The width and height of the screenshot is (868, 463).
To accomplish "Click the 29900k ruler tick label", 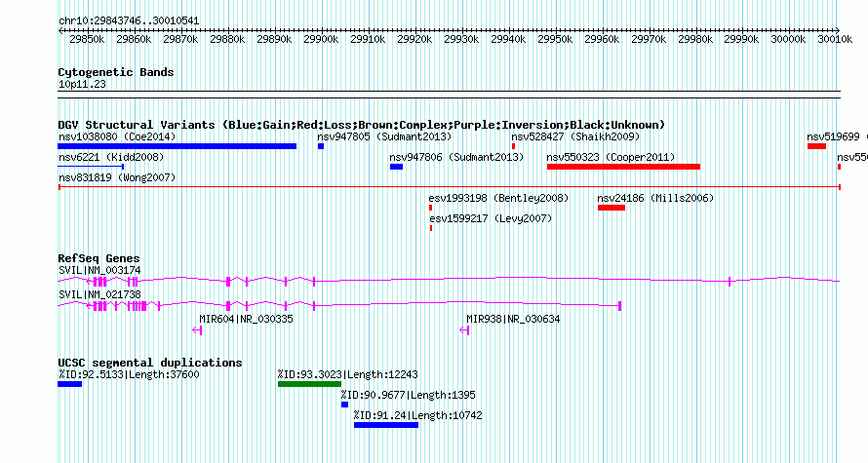I will (321, 39).
